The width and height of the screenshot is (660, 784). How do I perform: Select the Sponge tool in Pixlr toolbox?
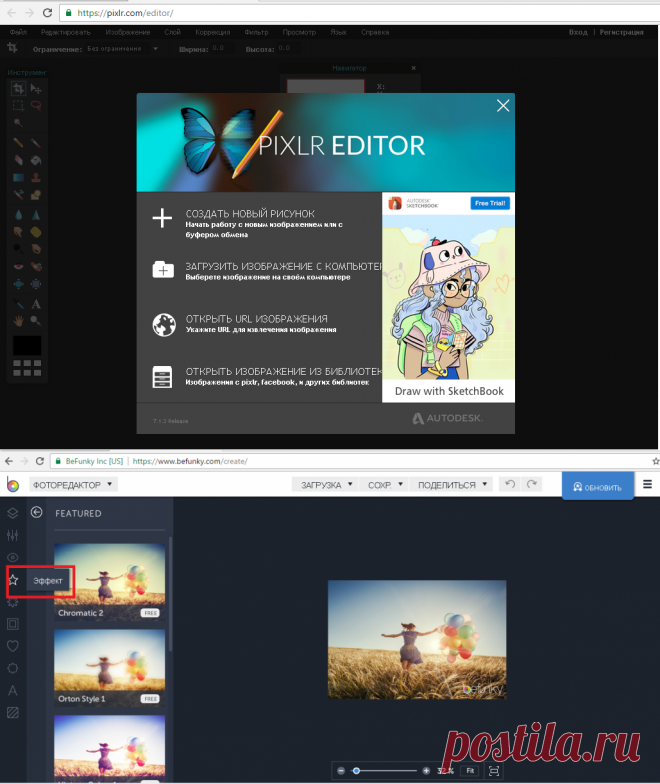(36, 232)
